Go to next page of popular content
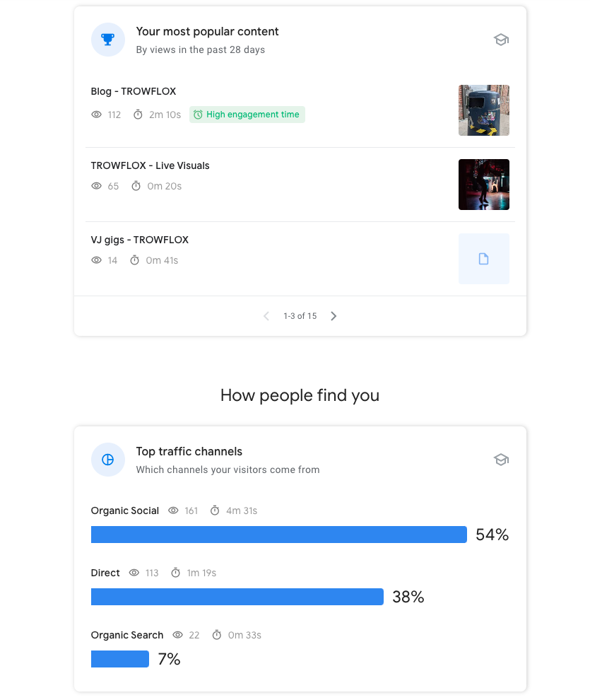Image resolution: width=590 pixels, height=700 pixels. tap(334, 316)
